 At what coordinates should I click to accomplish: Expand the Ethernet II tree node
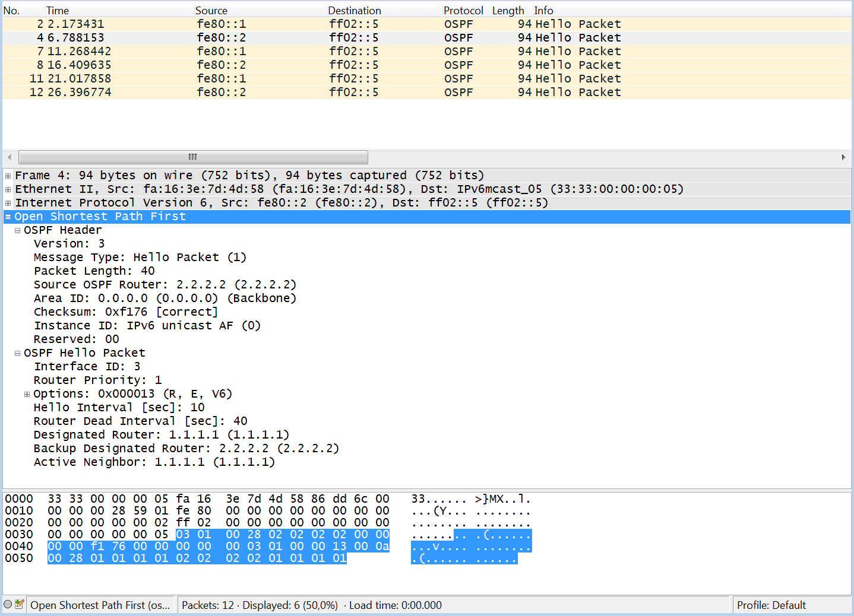8,189
